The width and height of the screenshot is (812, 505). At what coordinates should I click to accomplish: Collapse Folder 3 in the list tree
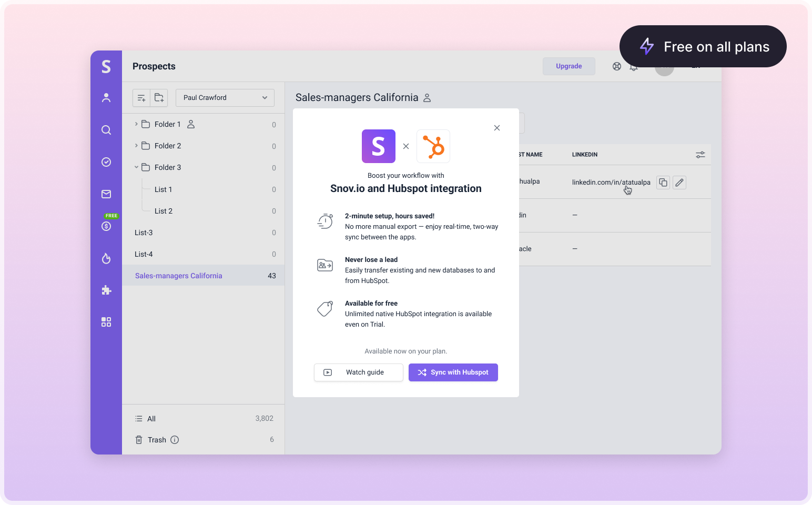[136, 167]
